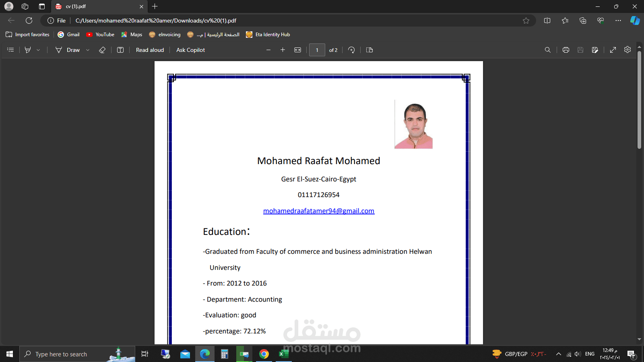Click the browser Refresh button
Image resolution: width=644 pixels, height=362 pixels.
pyautogui.click(x=29, y=21)
